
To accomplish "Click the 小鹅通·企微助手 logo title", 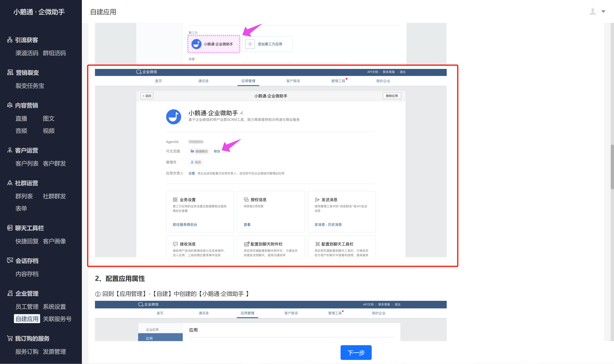I will click(x=39, y=12).
